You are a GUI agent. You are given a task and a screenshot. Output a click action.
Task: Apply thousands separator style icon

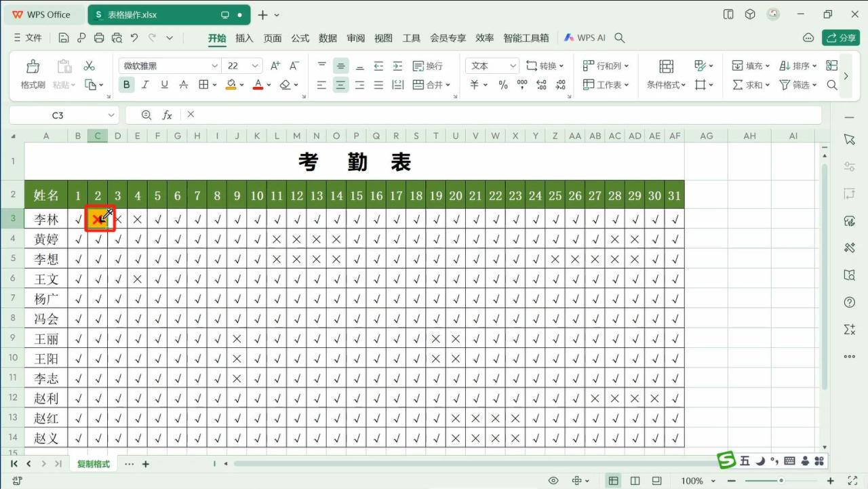point(522,85)
